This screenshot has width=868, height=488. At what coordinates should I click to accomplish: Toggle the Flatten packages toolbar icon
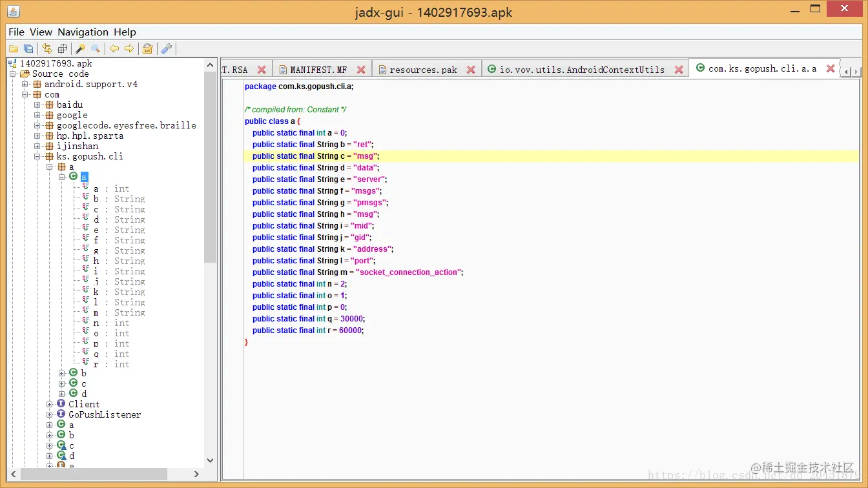(x=63, y=48)
